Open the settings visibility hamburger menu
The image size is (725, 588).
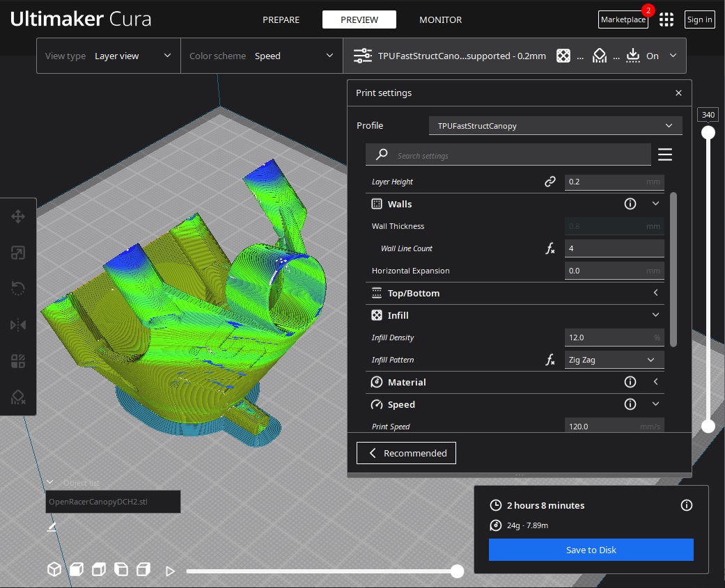[664, 154]
